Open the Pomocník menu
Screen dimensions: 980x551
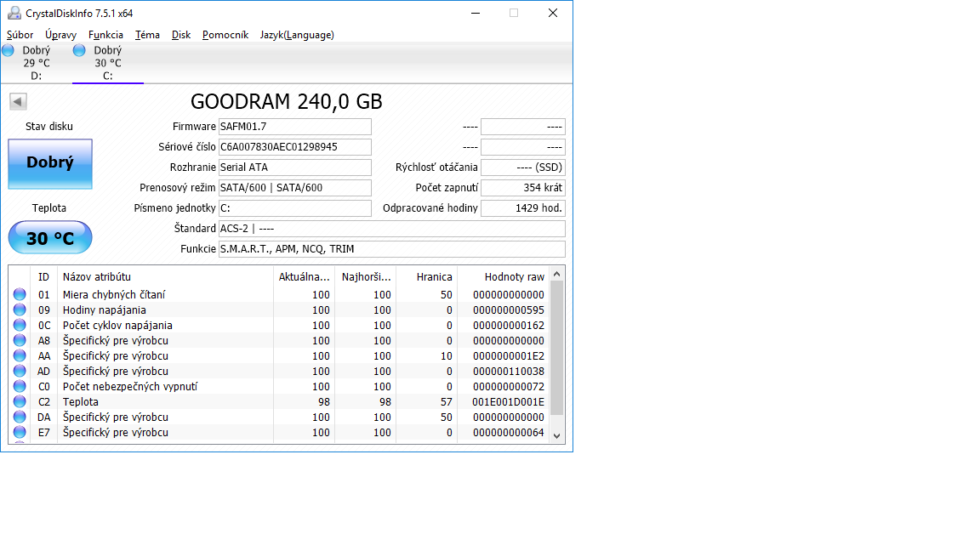(x=225, y=35)
